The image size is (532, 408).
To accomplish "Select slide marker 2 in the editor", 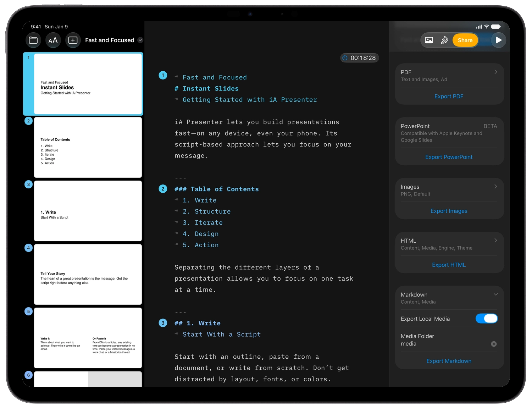I will tap(163, 189).
